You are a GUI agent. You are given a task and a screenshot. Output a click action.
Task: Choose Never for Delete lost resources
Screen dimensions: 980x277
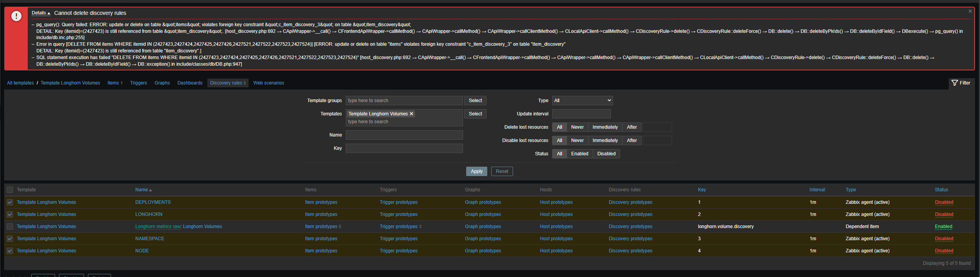[x=577, y=127]
